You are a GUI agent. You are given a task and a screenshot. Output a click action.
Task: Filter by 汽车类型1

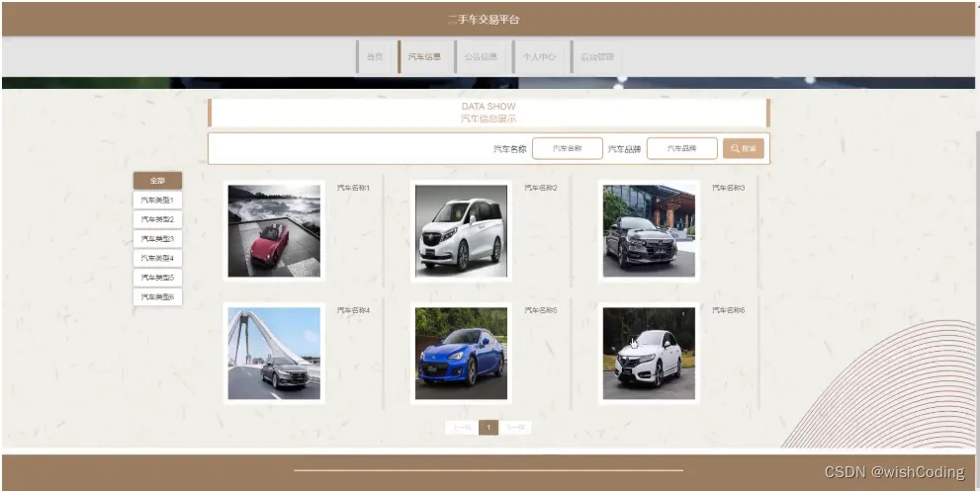click(157, 200)
